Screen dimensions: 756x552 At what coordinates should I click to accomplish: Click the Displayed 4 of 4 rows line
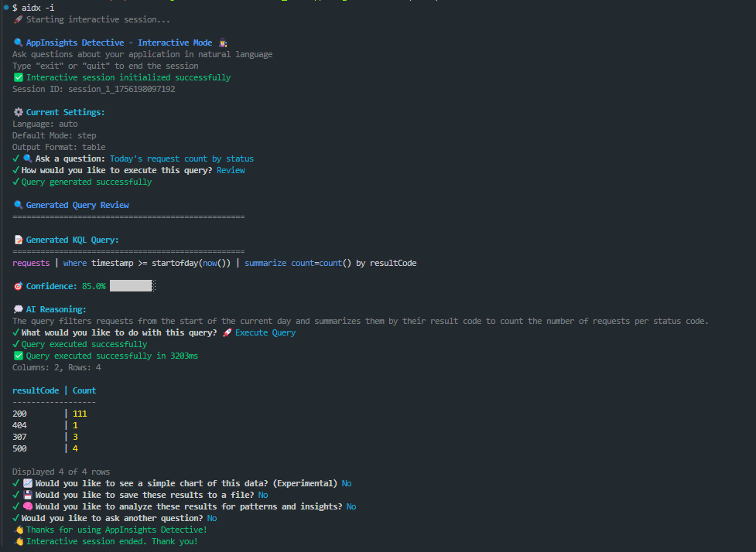point(61,472)
